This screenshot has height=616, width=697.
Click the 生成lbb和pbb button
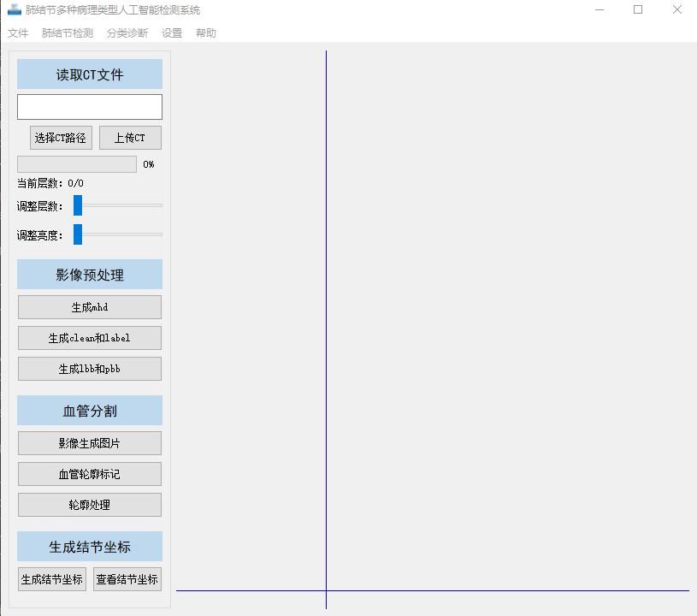coord(90,369)
